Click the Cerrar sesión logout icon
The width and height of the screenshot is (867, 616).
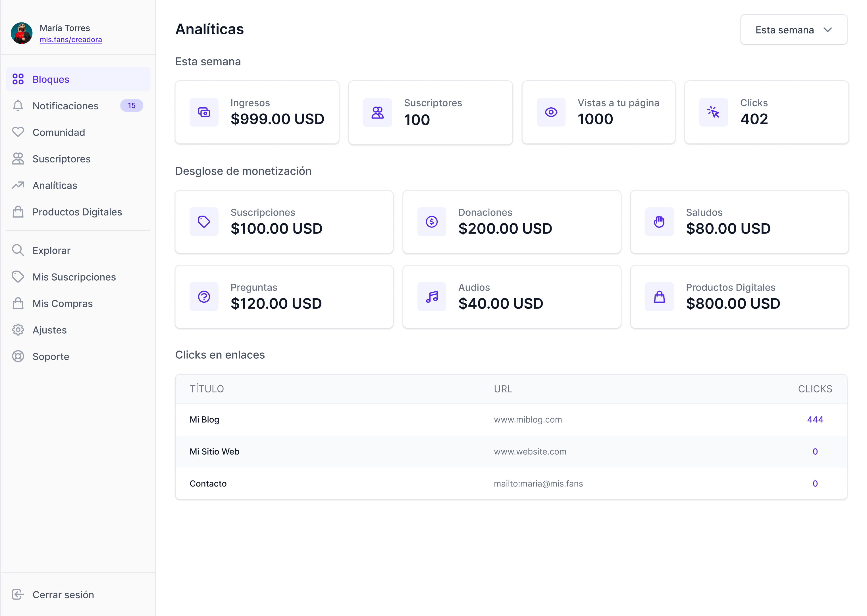[18, 594]
